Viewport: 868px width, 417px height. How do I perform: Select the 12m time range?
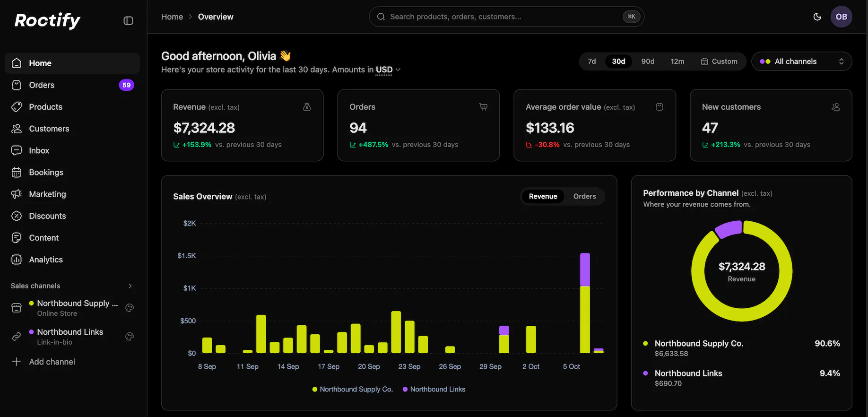(x=677, y=61)
